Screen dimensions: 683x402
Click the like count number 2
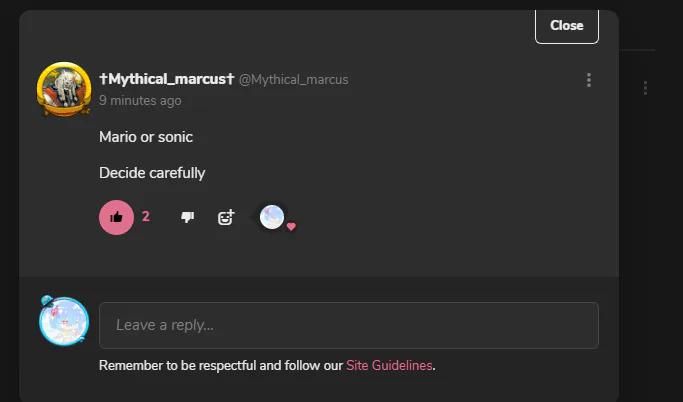(x=146, y=216)
